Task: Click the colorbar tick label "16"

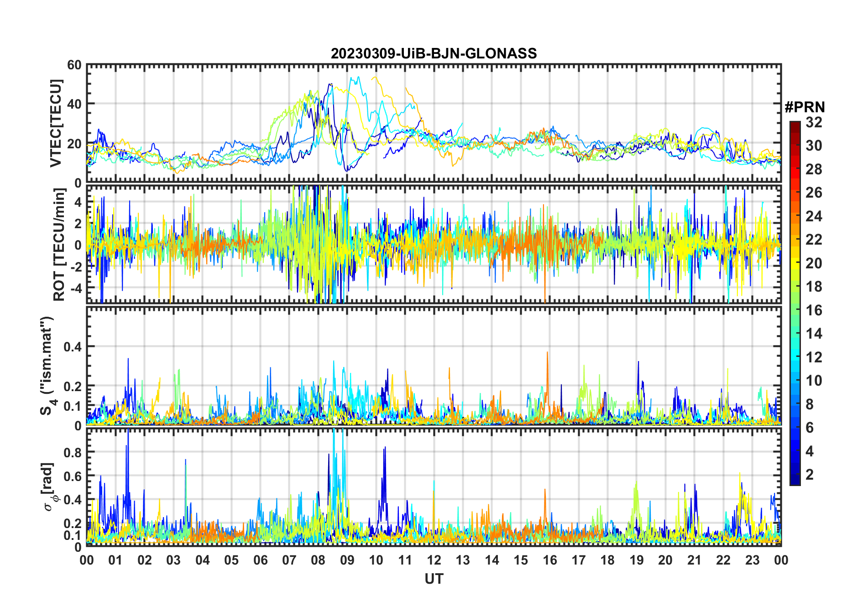Action: [x=814, y=310]
